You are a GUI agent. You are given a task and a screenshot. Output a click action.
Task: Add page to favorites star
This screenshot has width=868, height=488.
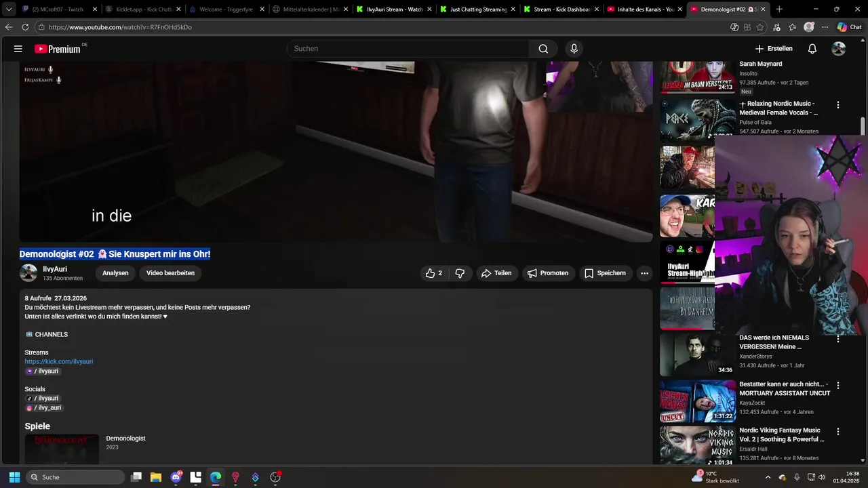(x=760, y=27)
